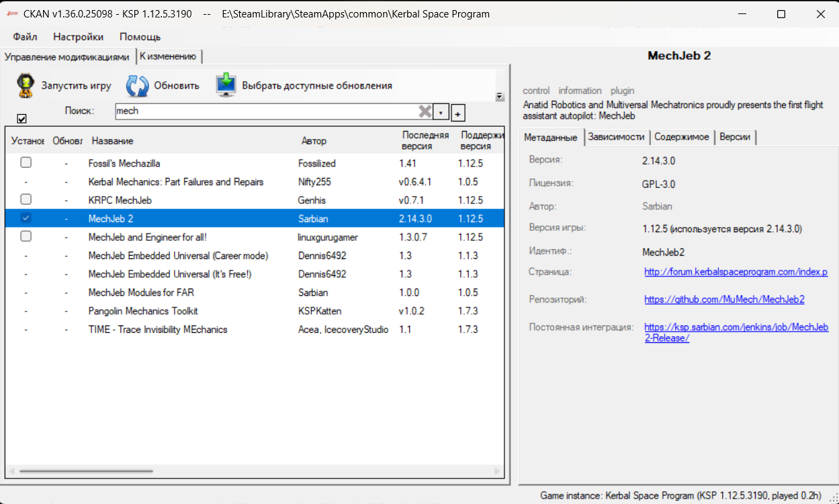This screenshot has width=839, height=504.
Task: Uncheck the installed box for MechJeb 2
Action: coord(26,218)
